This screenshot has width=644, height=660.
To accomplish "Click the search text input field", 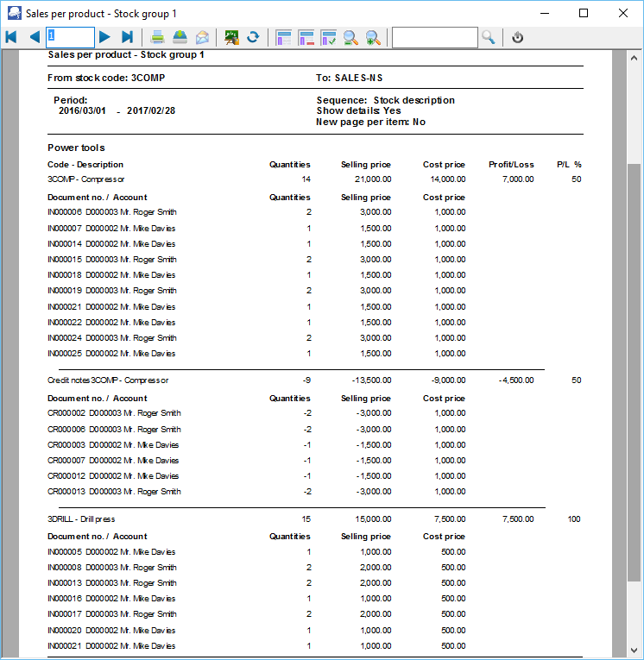I will 434,37.
